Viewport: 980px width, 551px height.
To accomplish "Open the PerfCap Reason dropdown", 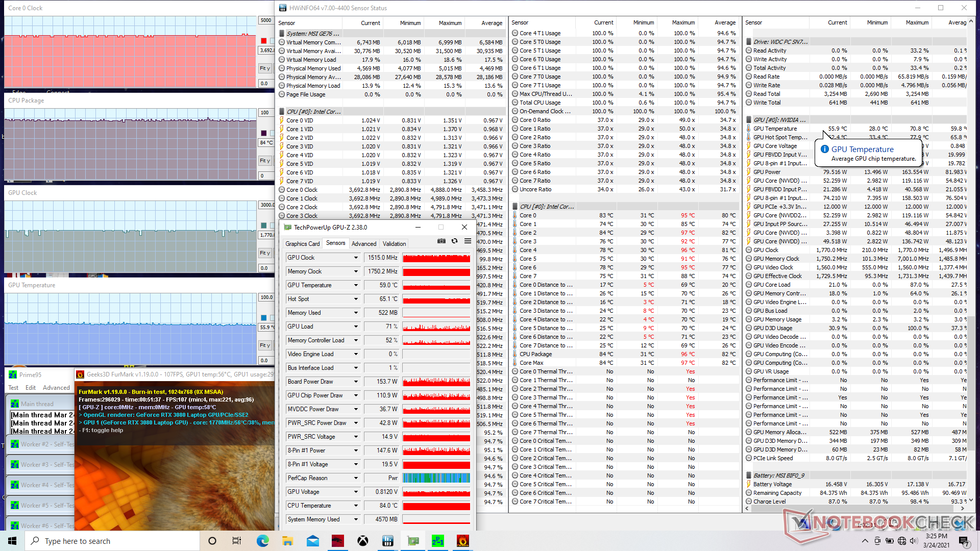I will (356, 478).
